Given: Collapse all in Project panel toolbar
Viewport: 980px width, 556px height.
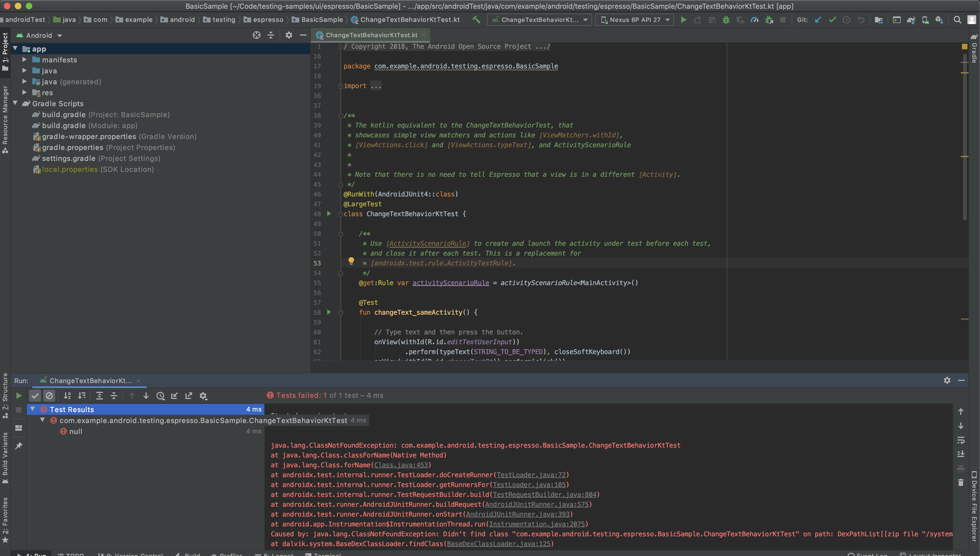Looking at the screenshot, I should 271,35.
